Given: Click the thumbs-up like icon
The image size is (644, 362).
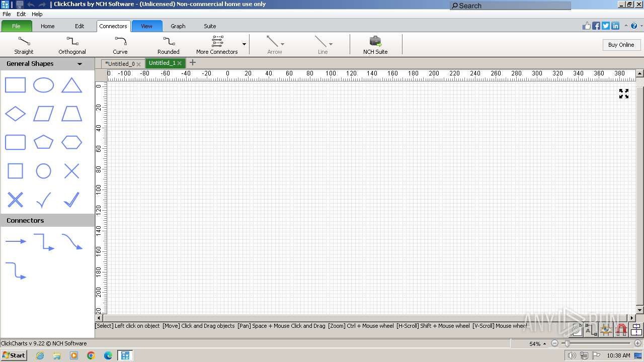Looking at the screenshot, I should 587,26.
